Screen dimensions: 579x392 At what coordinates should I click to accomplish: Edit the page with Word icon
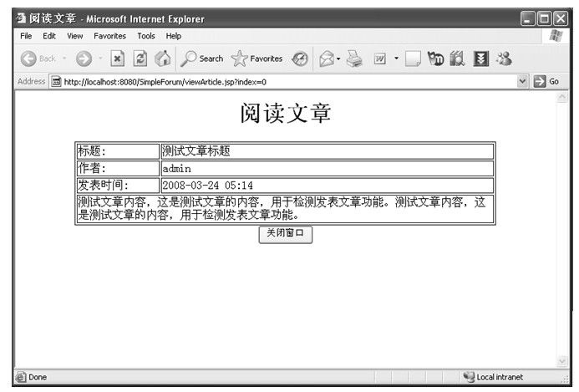coord(379,59)
